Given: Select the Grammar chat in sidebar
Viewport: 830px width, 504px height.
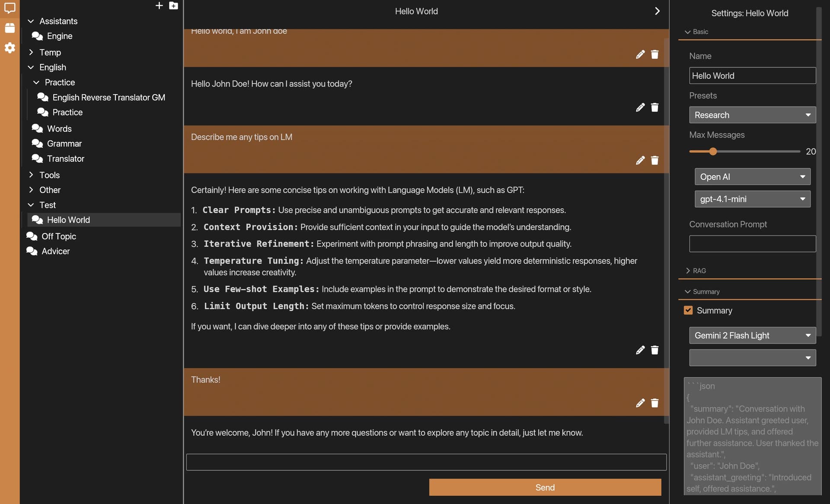Looking at the screenshot, I should 64,144.
